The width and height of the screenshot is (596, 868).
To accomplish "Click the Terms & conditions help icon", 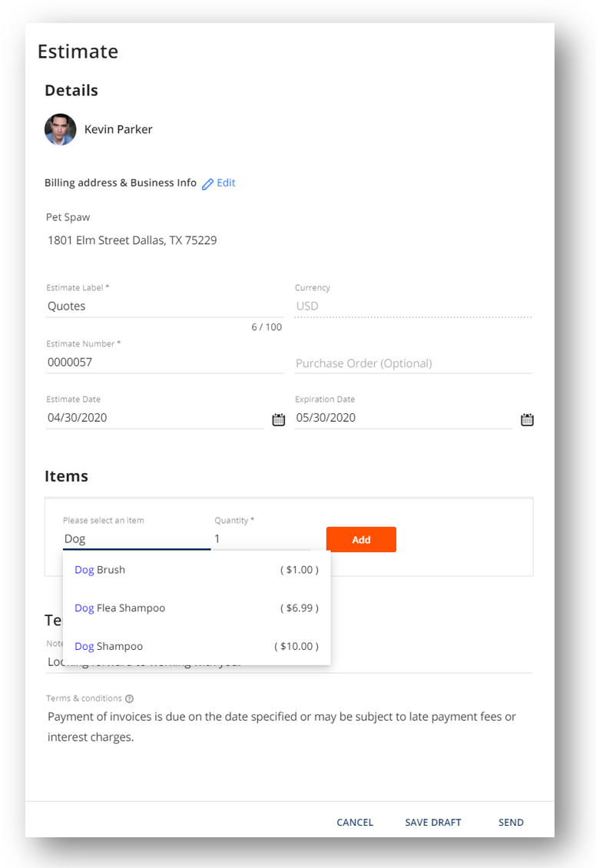I will pos(130,698).
